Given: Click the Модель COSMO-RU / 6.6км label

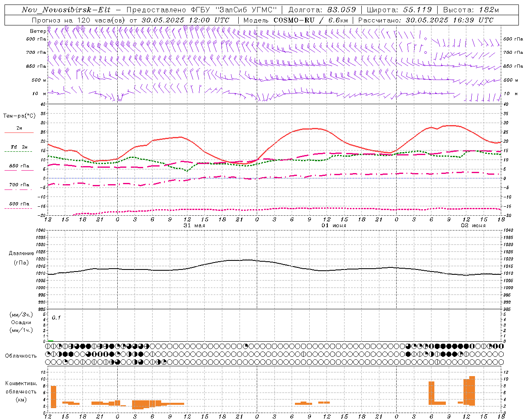Looking at the screenshot, I should tap(296, 20).
